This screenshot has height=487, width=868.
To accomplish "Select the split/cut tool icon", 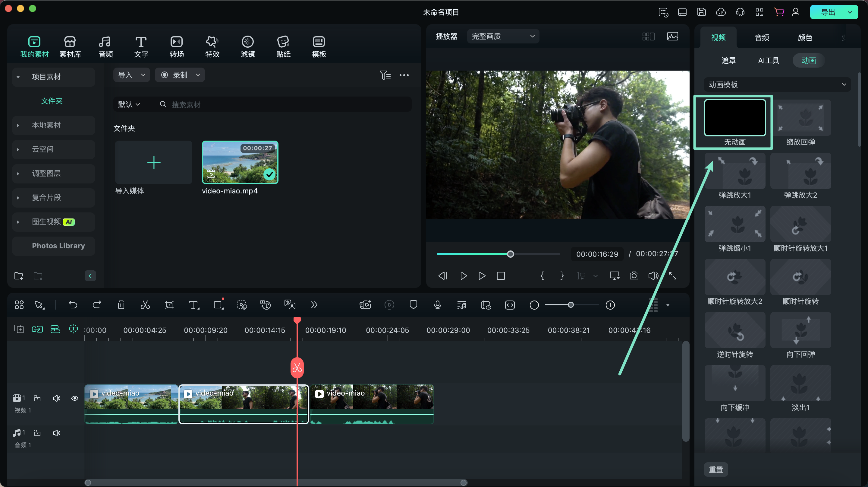I will coord(145,305).
